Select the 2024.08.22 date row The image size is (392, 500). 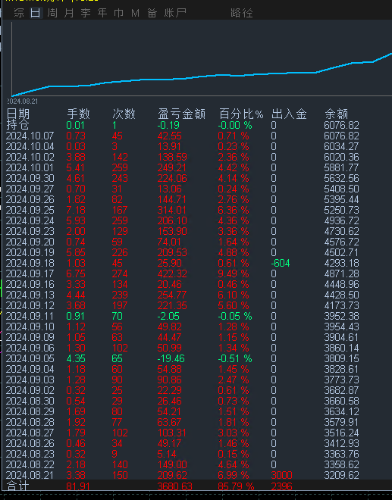(x=30, y=465)
